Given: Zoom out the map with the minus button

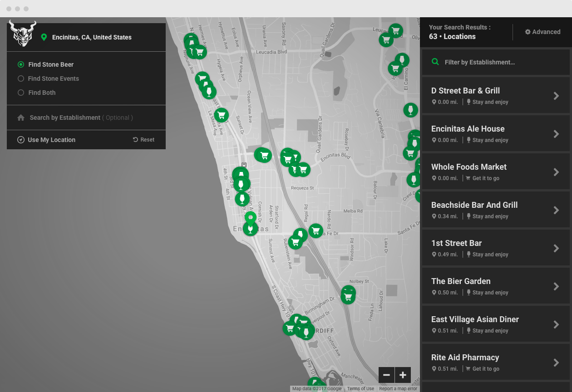Looking at the screenshot, I should 386,375.
